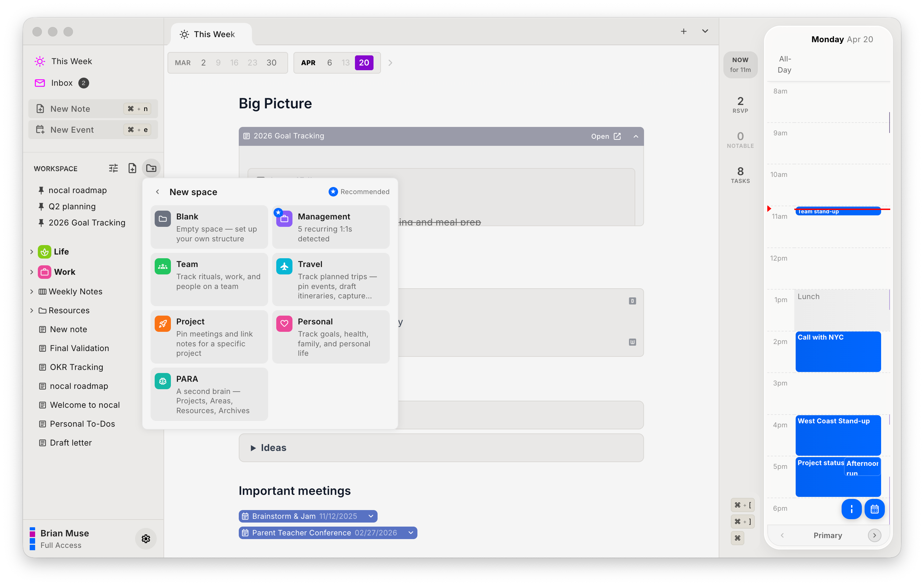Switch to the This Week tab
Viewport: 924px width, 586px height.
211,34
